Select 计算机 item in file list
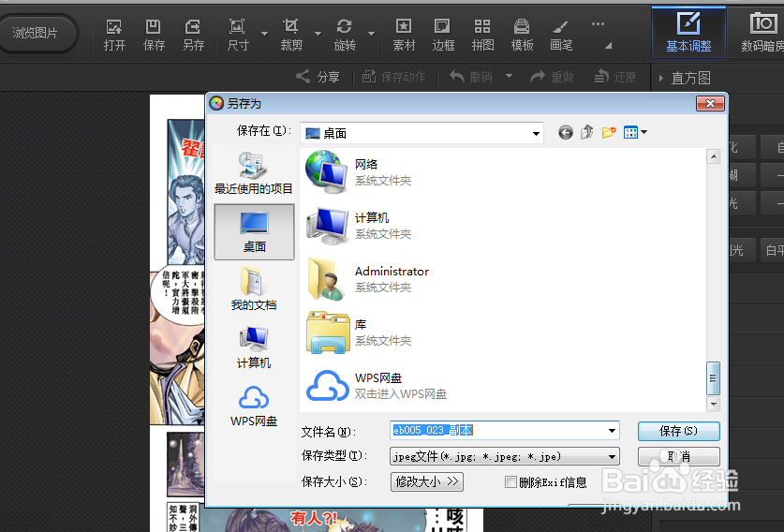This screenshot has width=784, height=532. coord(359,225)
